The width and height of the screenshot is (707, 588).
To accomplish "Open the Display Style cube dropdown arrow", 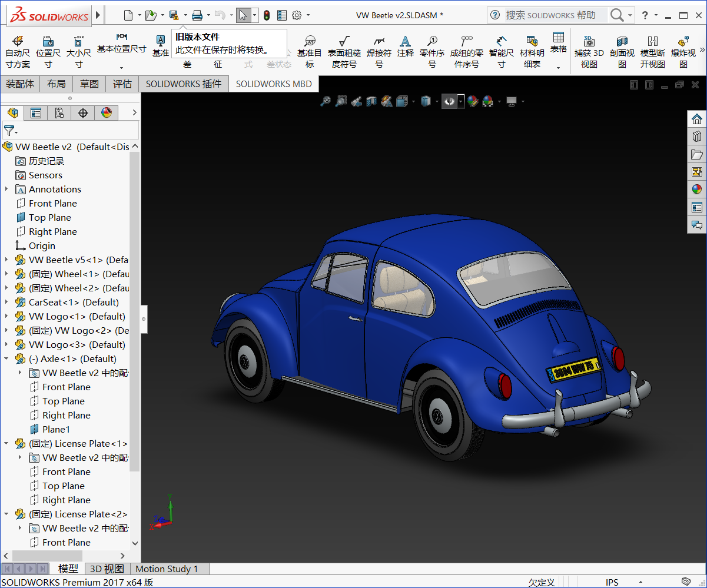I will pyautogui.click(x=436, y=101).
